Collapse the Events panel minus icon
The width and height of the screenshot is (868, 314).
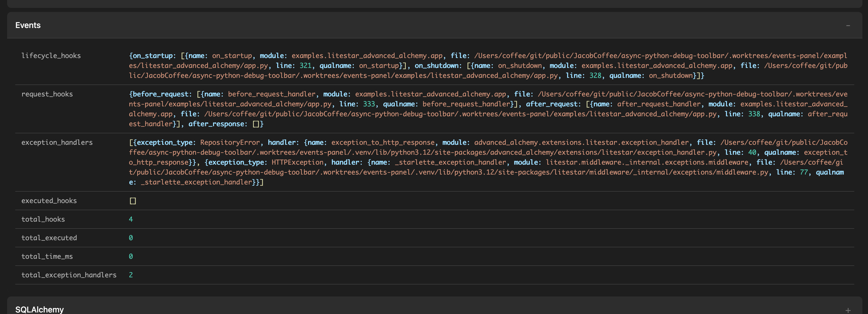[x=848, y=26]
